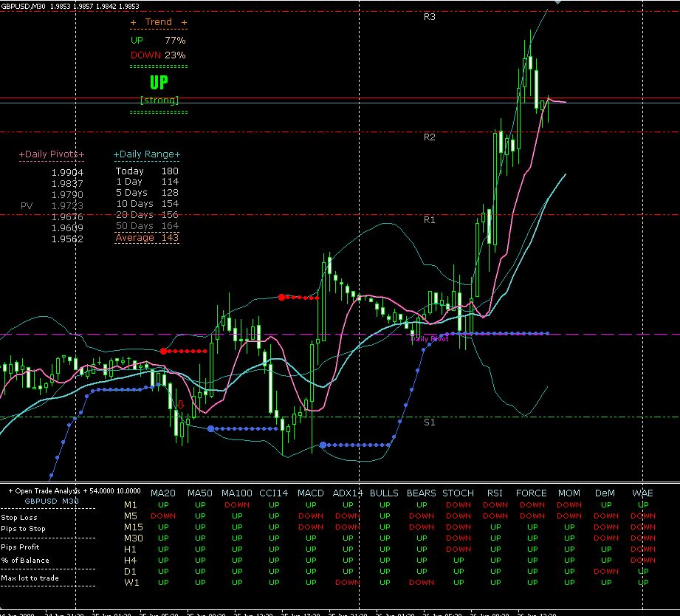680x616 pixels.
Task: Click the chart shift triangle at top edge
Action: [557, 2]
